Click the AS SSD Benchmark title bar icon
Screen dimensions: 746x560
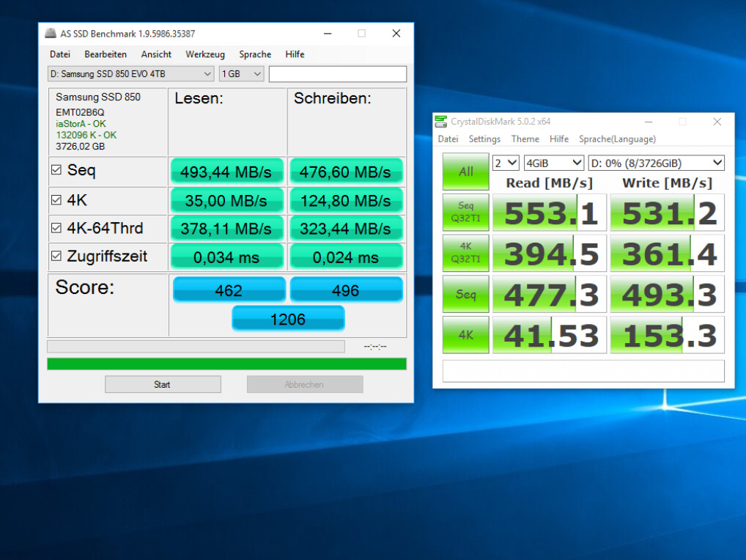51,33
